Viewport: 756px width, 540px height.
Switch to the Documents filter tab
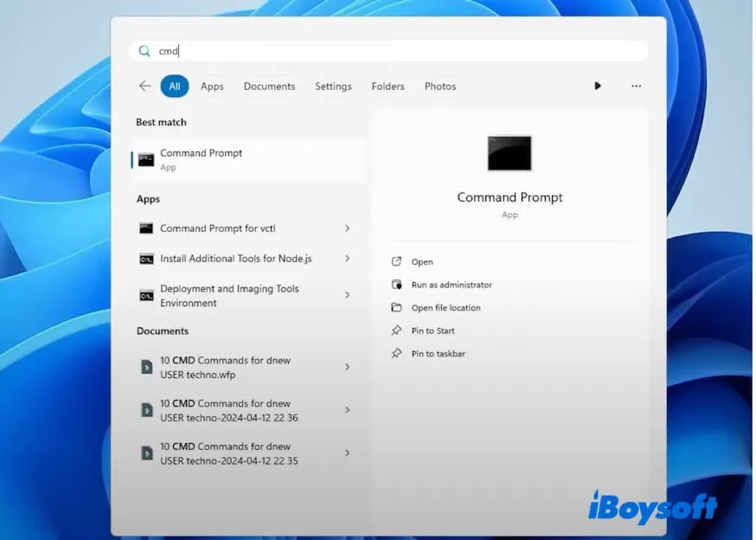click(x=269, y=87)
